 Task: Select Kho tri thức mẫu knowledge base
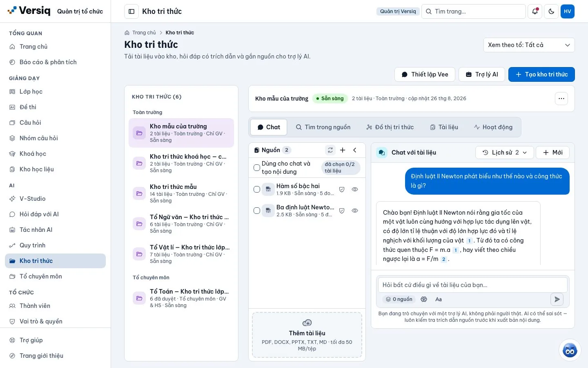coord(181,193)
